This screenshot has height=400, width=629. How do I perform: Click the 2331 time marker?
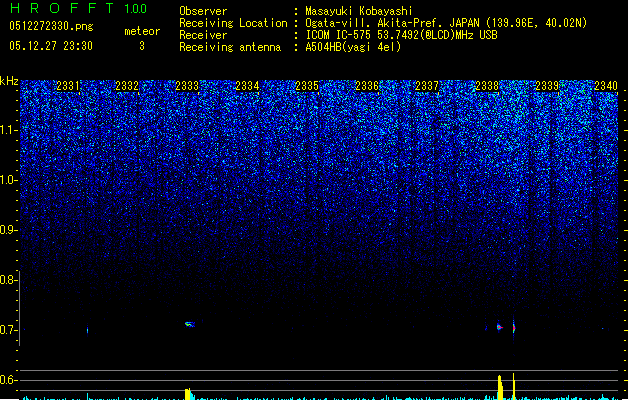pos(68,86)
